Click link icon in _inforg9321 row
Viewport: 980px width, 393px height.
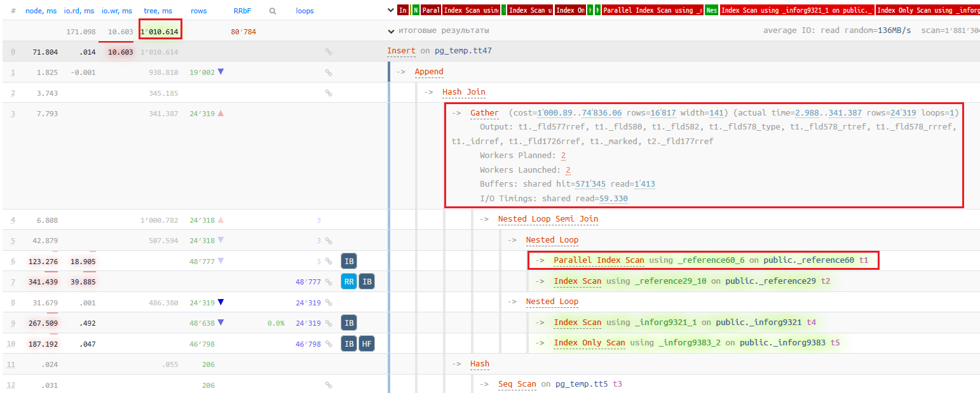[329, 323]
